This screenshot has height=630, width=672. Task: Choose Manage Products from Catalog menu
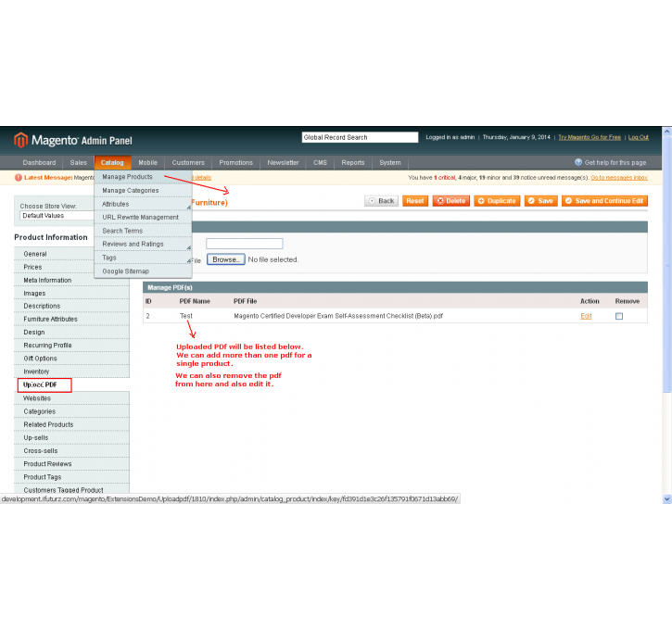tap(143, 177)
